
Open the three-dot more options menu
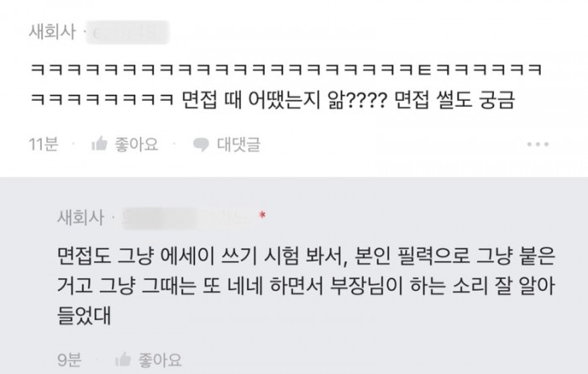[538, 144]
